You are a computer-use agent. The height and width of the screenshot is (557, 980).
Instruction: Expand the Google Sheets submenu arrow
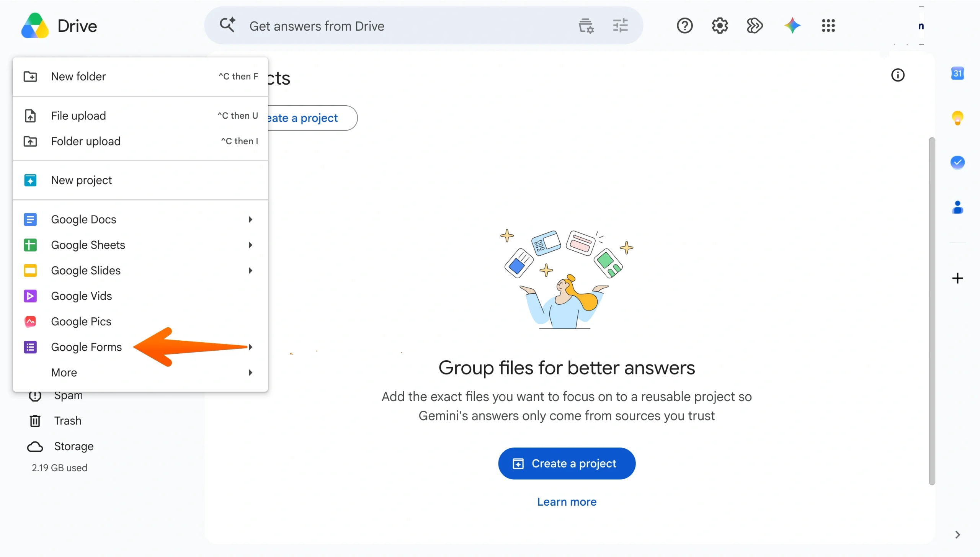tap(250, 245)
